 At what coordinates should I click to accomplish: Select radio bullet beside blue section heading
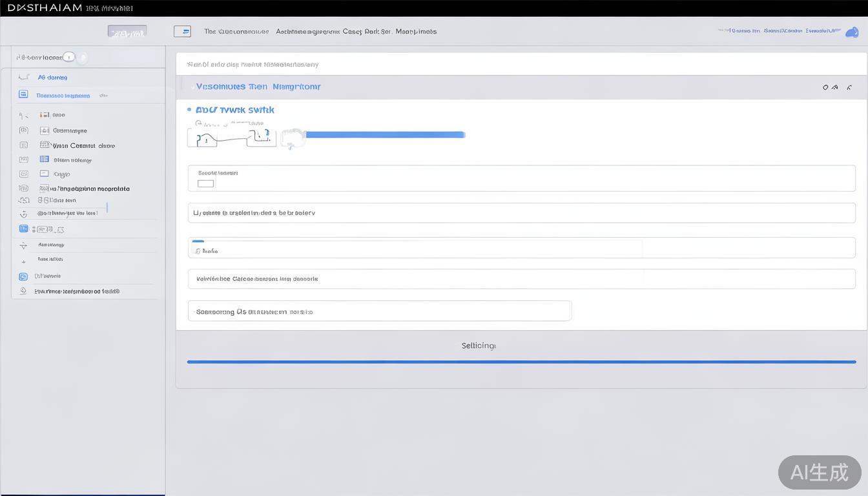(x=189, y=110)
